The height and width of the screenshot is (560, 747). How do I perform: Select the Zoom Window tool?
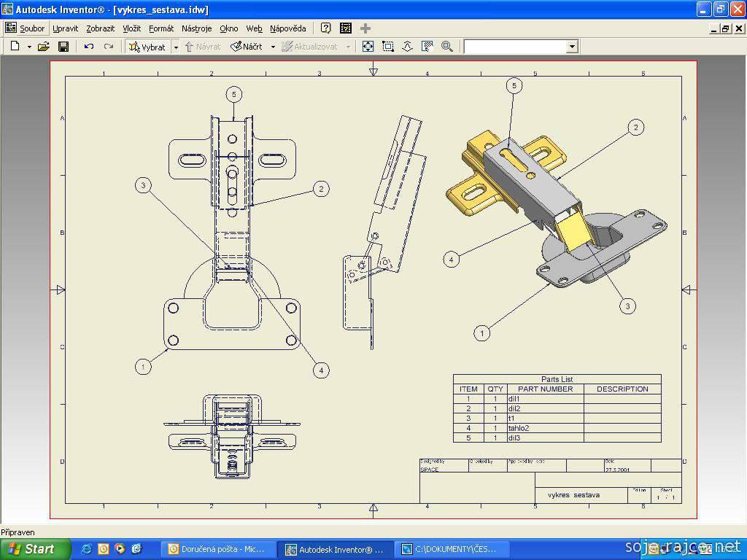[388, 47]
